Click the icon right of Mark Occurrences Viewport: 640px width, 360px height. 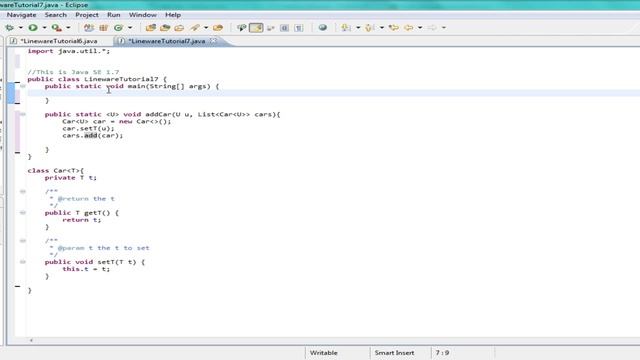click(x=271, y=28)
